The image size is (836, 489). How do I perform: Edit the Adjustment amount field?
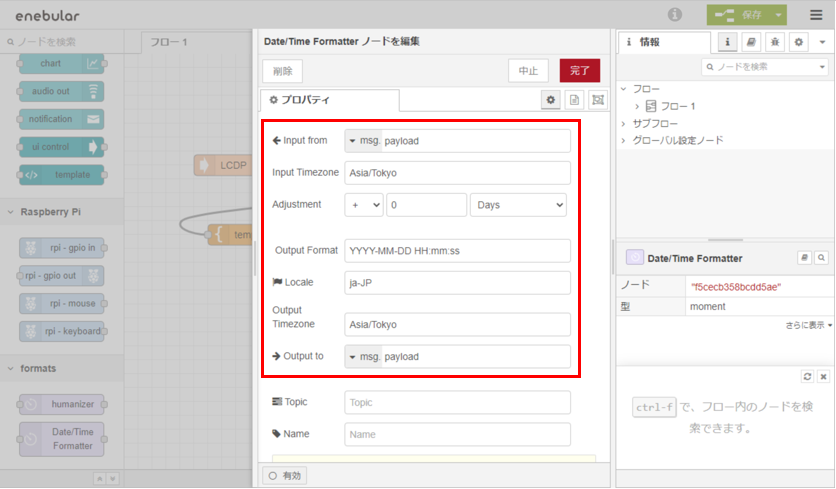[x=427, y=205]
